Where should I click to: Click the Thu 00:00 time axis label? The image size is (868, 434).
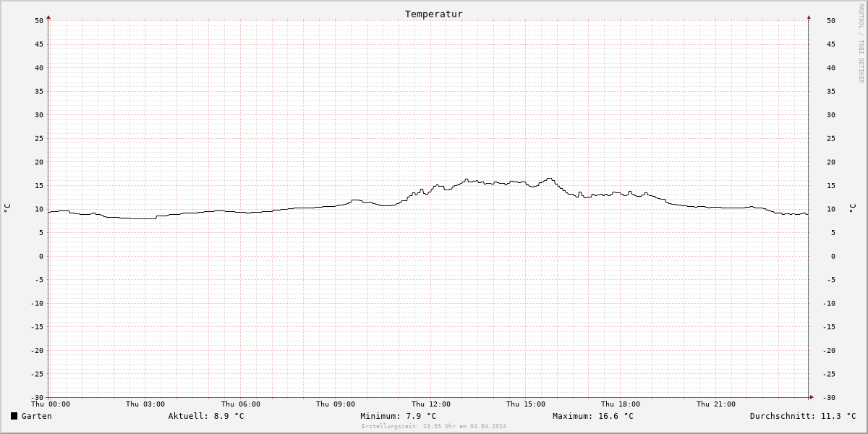[51, 404]
